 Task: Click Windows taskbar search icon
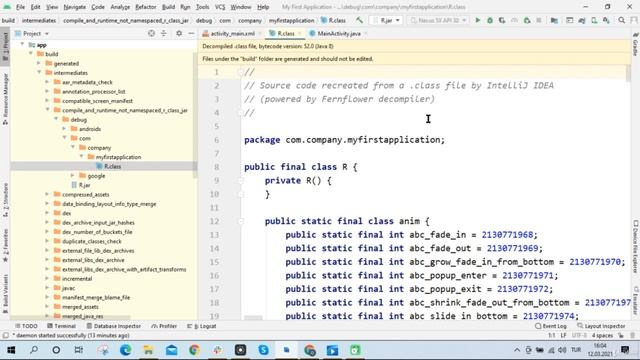(x=34, y=350)
